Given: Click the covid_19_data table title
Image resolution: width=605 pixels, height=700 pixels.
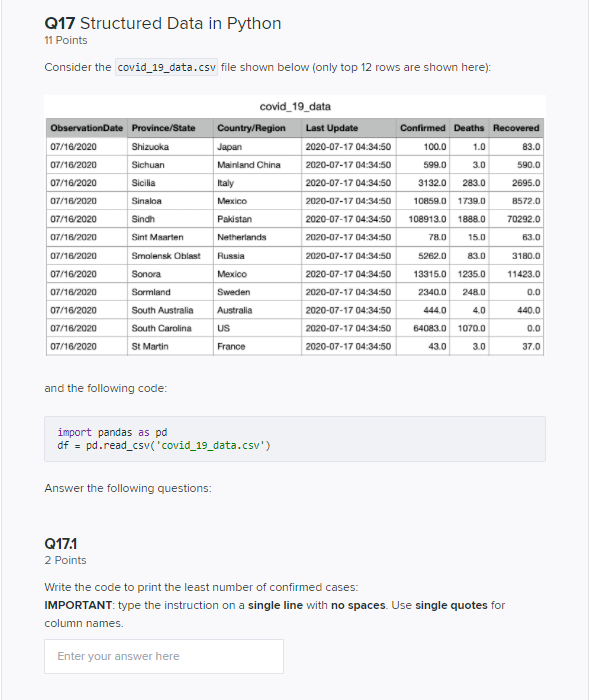Looking at the screenshot, I should 295,107.
